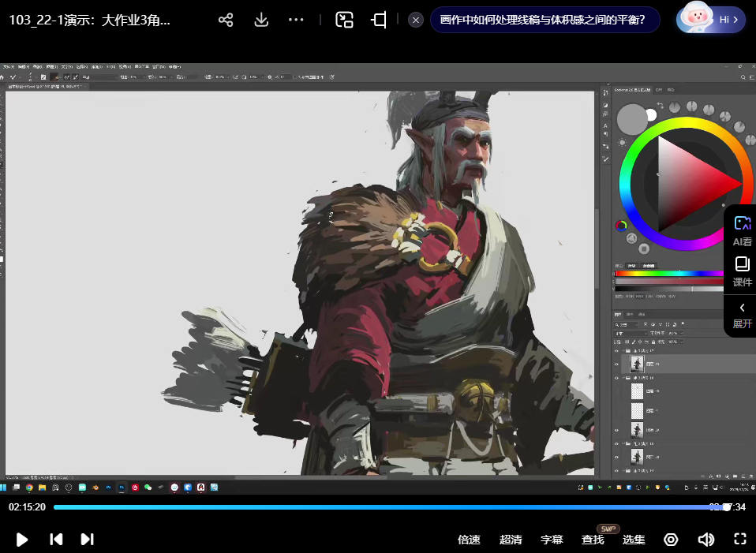Toggle subtitles with 字幕
Screen dimensions: 756x553
pyautogui.click(x=552, y=540)
